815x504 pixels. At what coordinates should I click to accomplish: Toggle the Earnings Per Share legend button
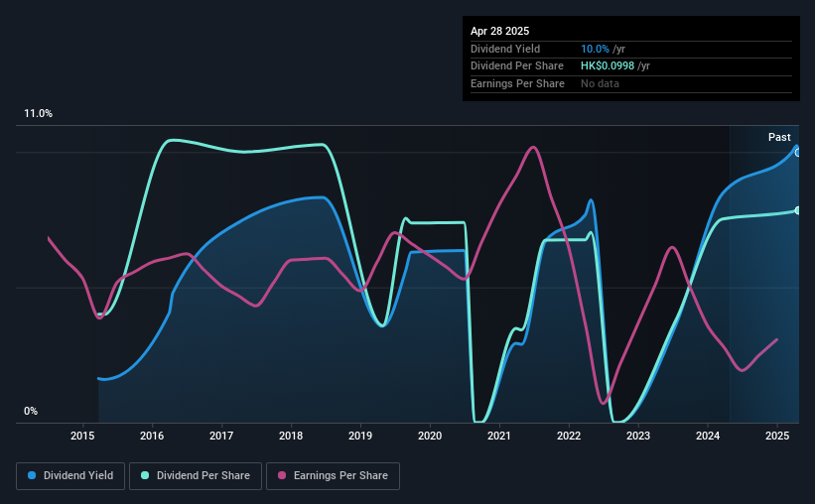tap(333, 476)
